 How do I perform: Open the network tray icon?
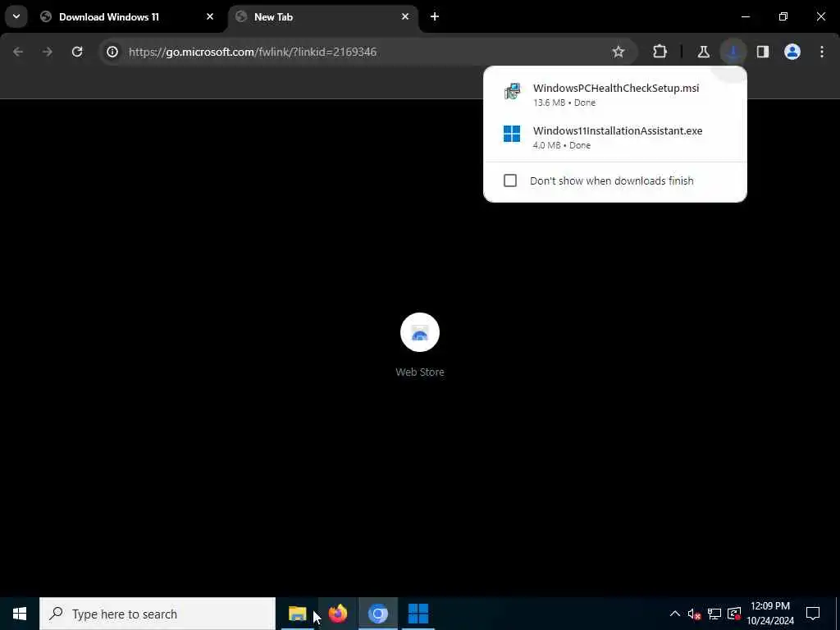[x=714, y=614]
